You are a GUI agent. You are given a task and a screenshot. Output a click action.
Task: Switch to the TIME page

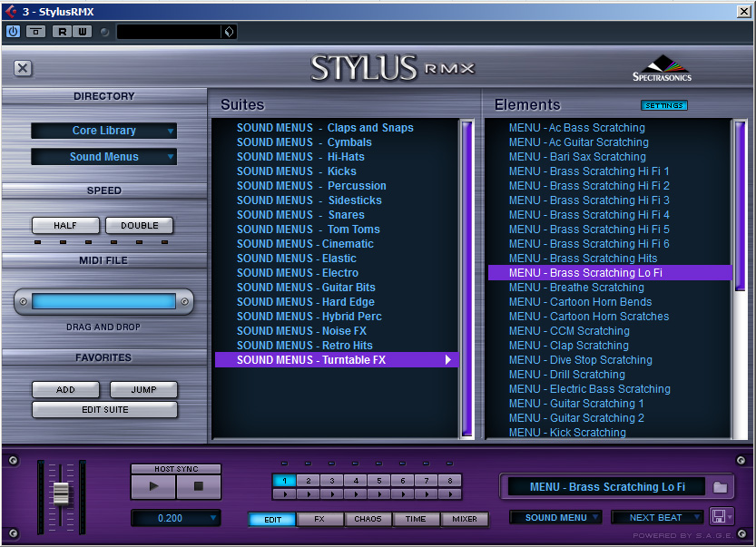coord(416,519)
